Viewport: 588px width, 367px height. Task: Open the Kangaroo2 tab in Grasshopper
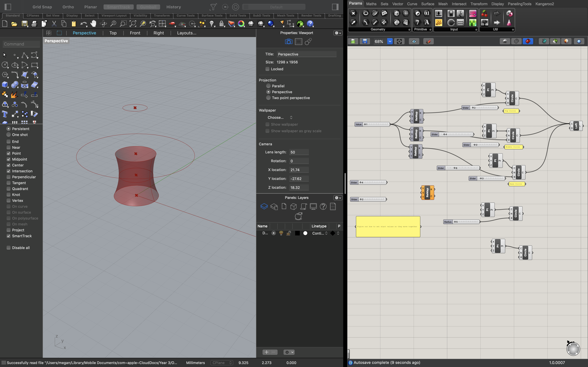545,4
